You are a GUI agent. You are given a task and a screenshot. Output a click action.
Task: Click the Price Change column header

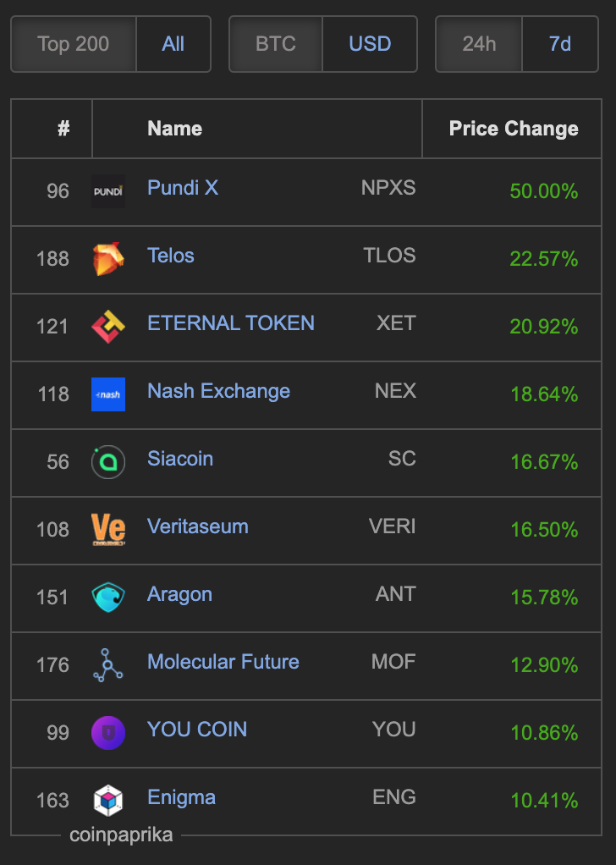[x=514, y=129]
